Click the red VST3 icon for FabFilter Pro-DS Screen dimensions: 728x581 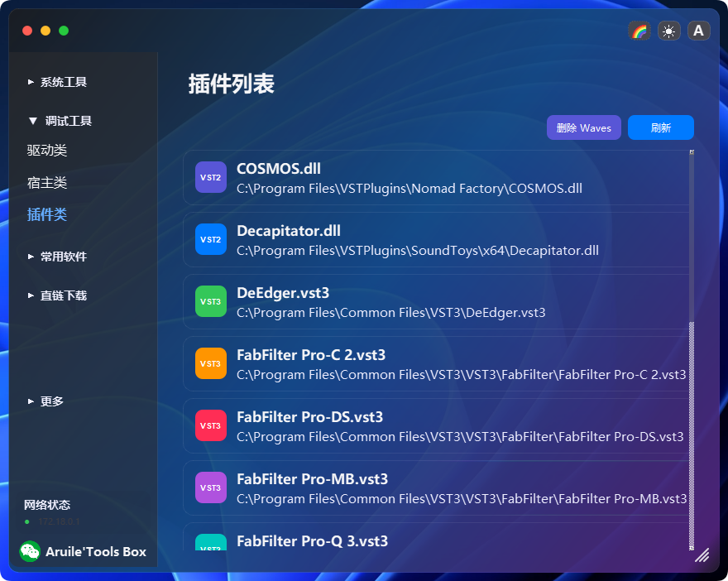211,425
